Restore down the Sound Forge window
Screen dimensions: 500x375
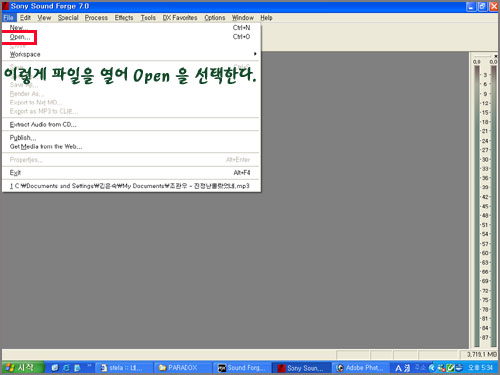coord(482,6)
